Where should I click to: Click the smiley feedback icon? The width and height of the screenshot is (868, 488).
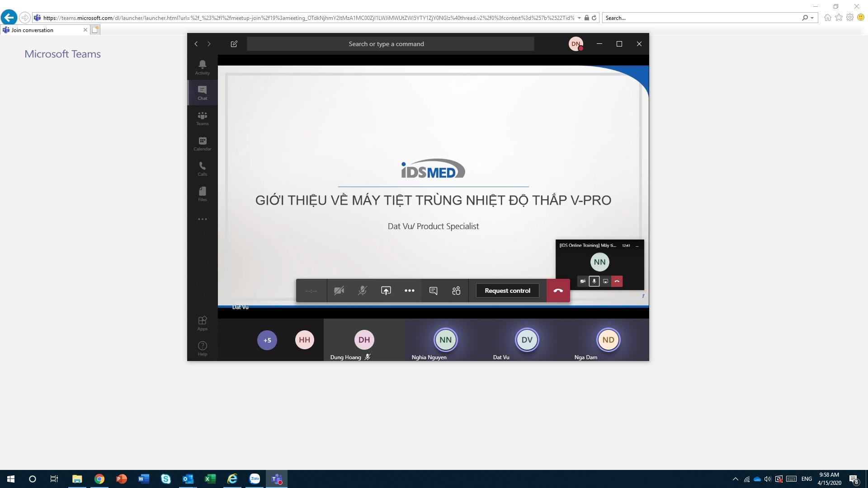point(861,18)
